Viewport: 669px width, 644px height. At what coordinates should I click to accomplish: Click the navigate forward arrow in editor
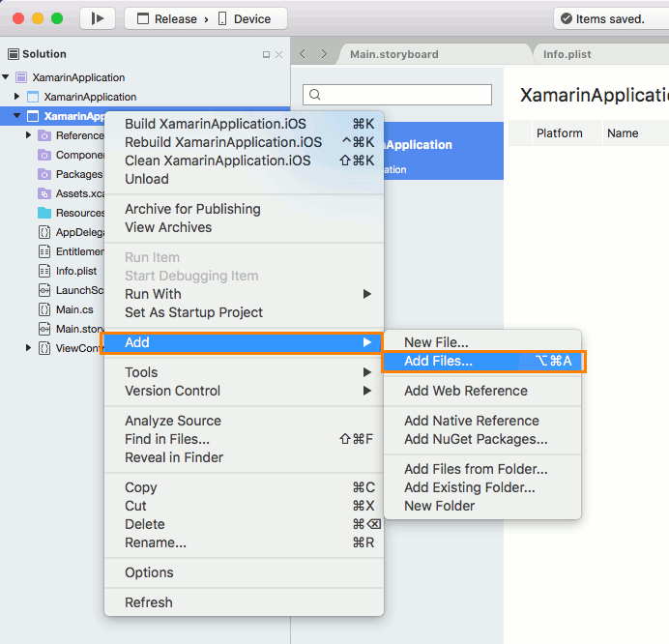pyautogui.click(x=324, y=54)
